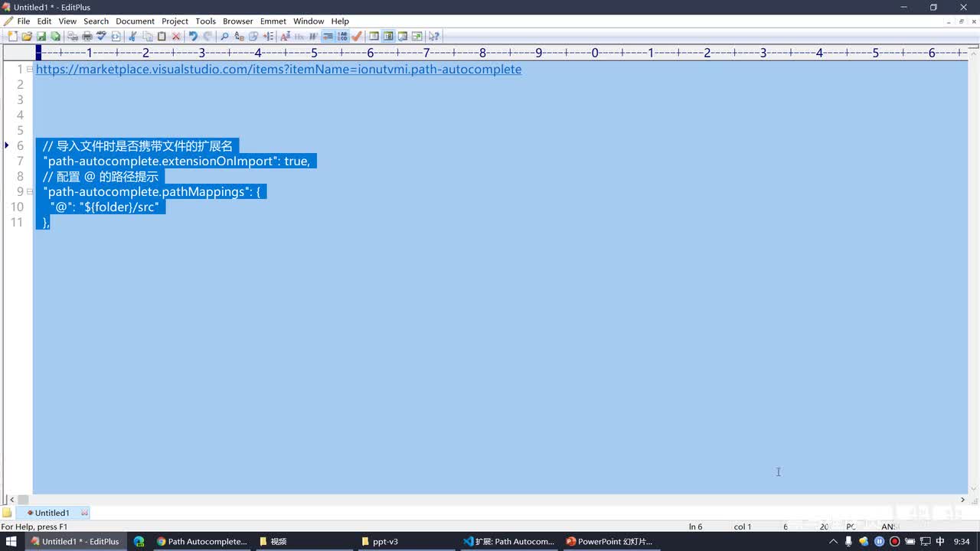Click the red record icon in system tray
980x551 pixels.
click(894, 541)
